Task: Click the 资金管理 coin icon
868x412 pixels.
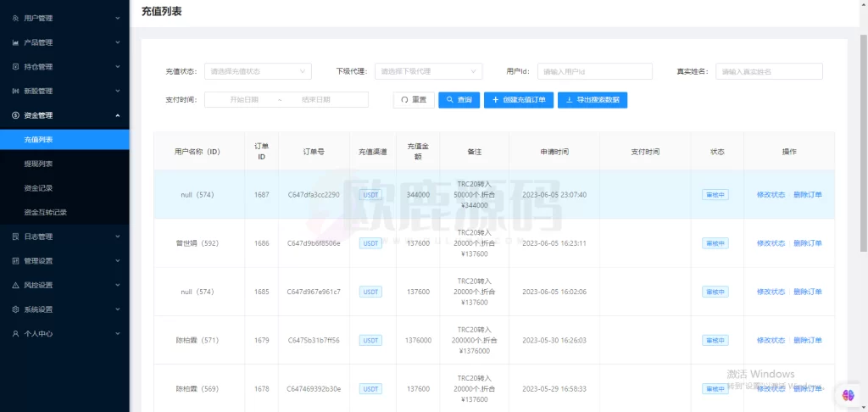Action: (15, 115)
